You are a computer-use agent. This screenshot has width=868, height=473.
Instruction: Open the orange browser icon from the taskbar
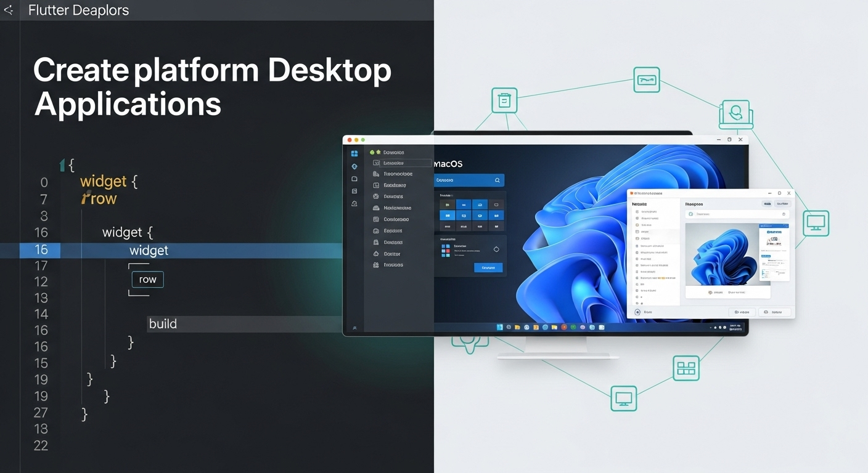564,328
